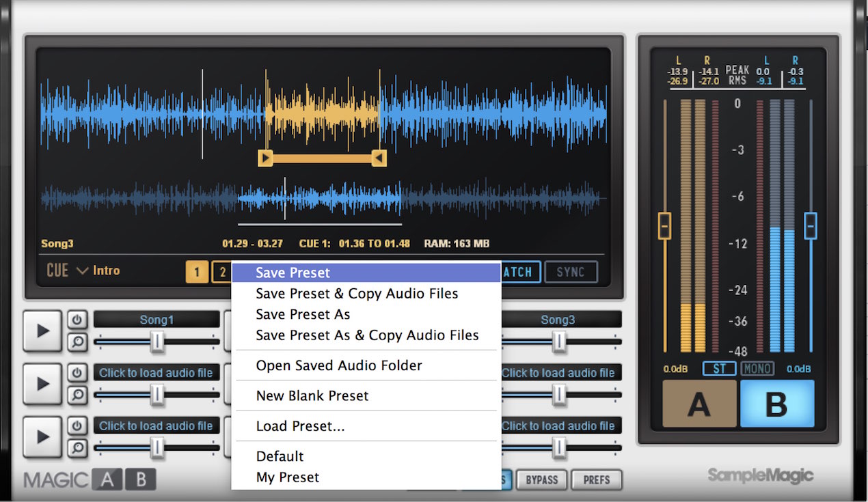Image resolution: width=868 pixels, height=502 pixels.
Task: Click the 01.29 - 03.27 time readout
Action: (252, 244)
